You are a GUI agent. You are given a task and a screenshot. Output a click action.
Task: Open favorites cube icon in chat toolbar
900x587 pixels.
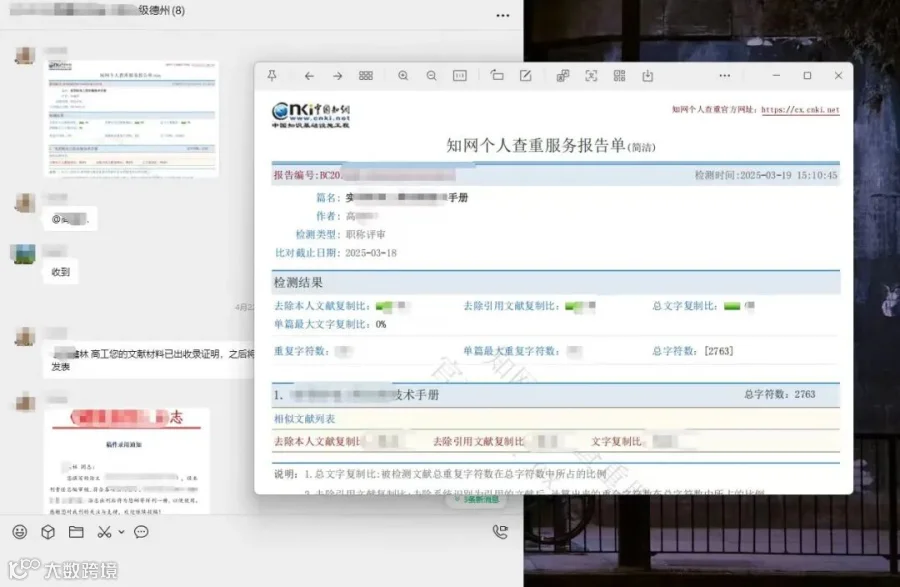tap(48, 532)
